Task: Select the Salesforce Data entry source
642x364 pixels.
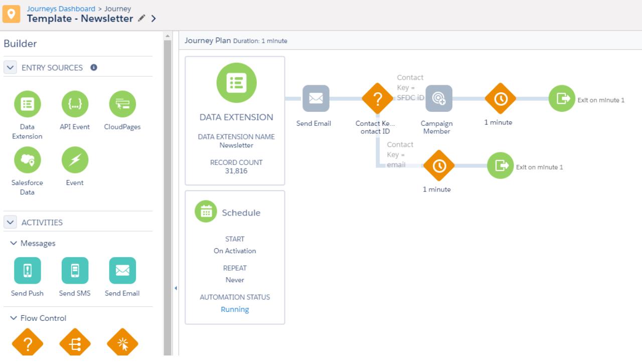Action: pyautogui.click(x=28, y=160)
